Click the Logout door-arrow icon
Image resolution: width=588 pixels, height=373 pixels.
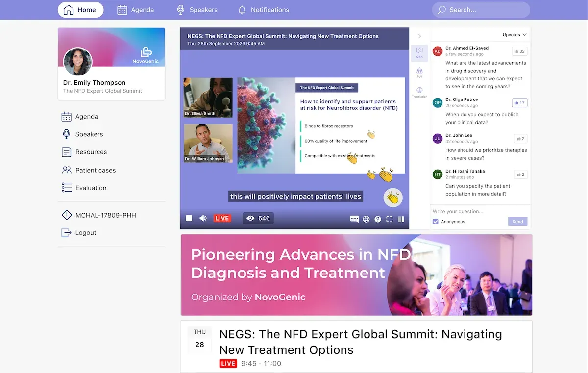coord(67,233)
